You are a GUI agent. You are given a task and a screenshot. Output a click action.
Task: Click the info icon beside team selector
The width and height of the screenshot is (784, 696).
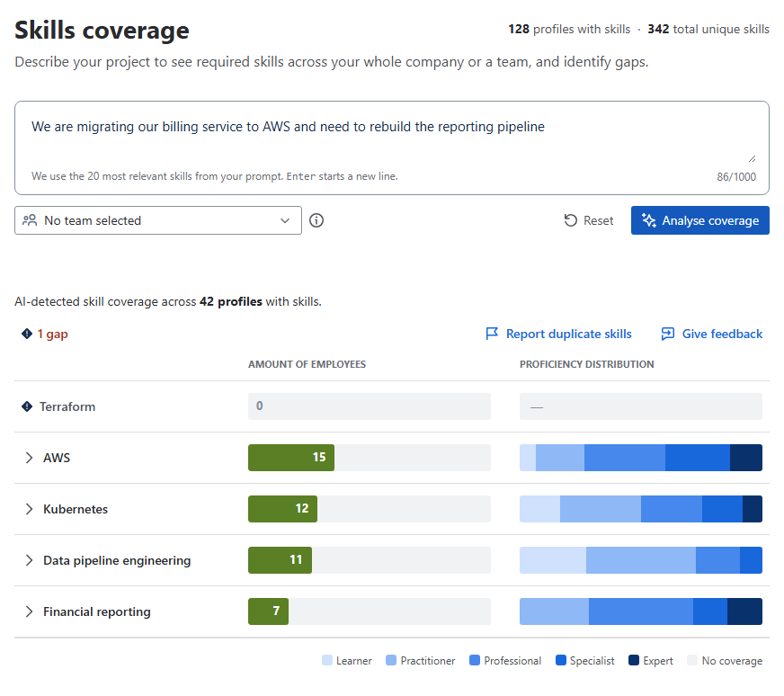[316, 220]
